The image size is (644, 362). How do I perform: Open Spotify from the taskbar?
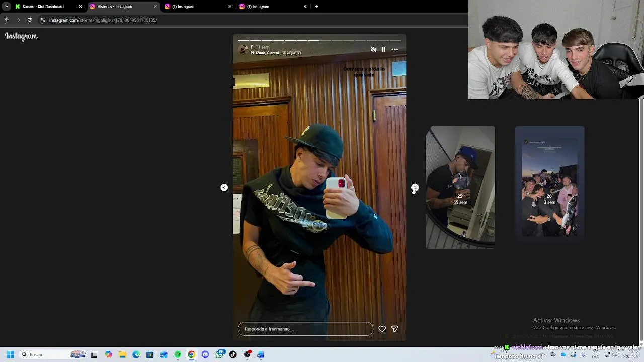click(x=178, y=354)
